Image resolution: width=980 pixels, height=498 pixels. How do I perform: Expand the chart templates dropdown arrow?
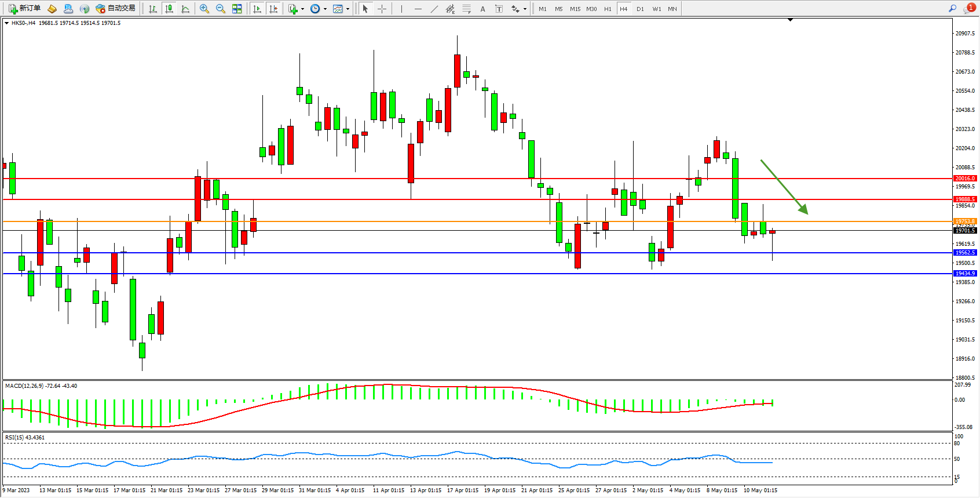point(348,9)
